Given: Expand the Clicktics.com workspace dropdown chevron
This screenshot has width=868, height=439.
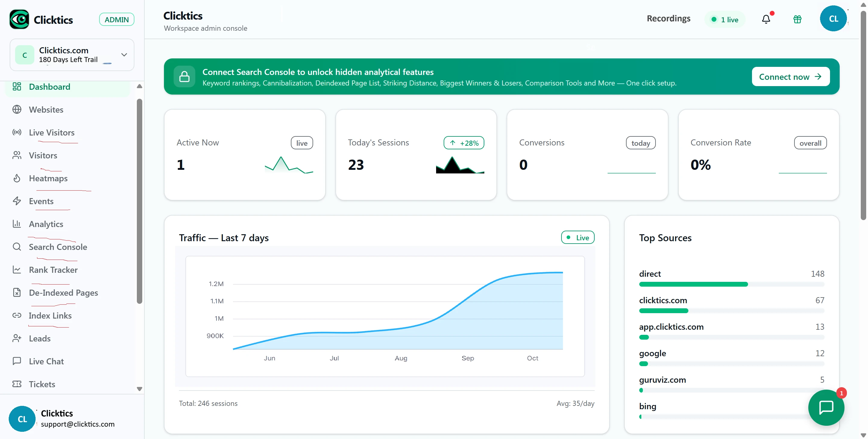Looking at the screenshot, I should click(124, 55).
